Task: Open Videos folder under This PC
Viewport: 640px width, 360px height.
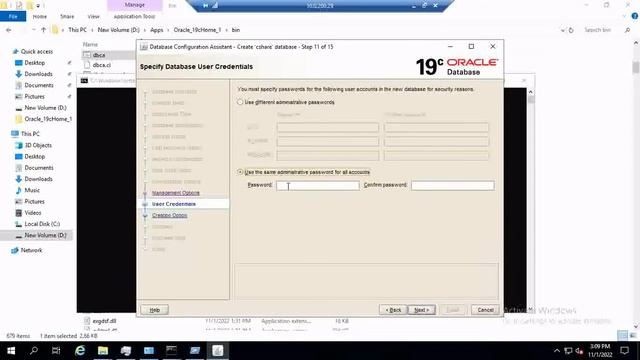Action: tap(33, 213)
